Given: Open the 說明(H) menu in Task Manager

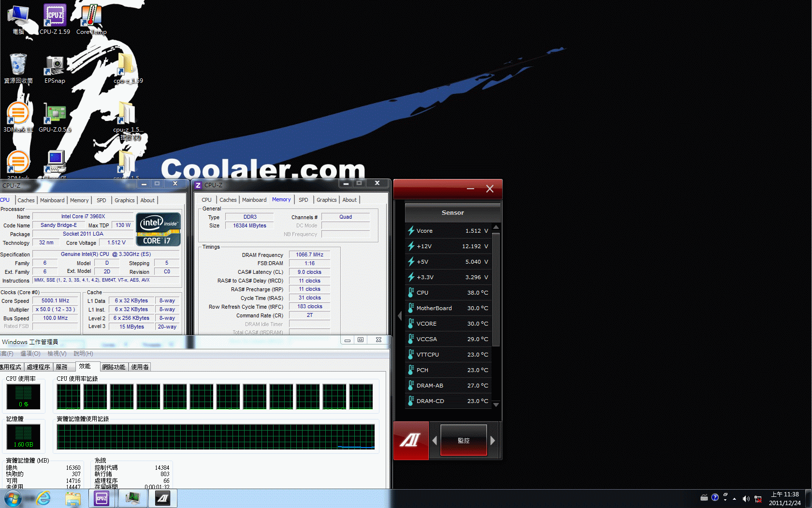Looking at the screenshot, I should [x=83, y=354].
